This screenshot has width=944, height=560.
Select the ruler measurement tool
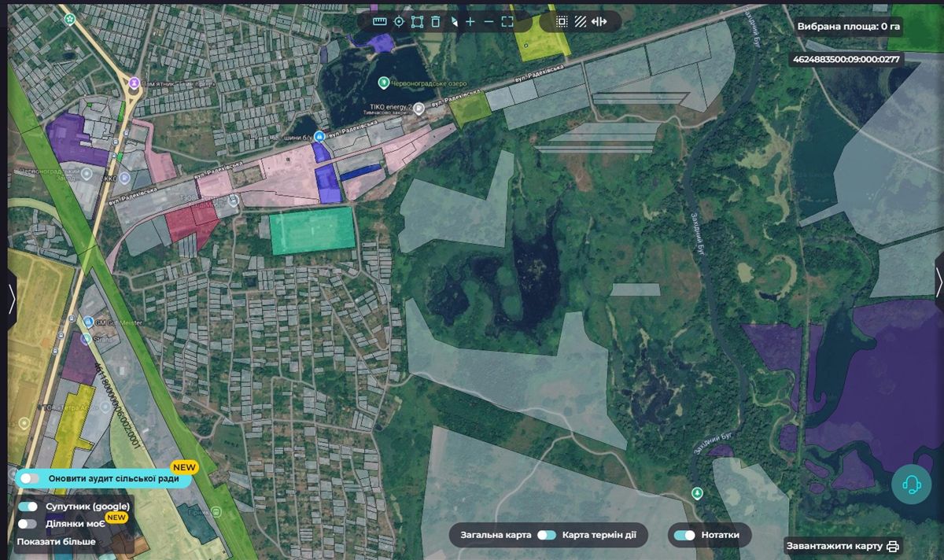pos(380,21)
